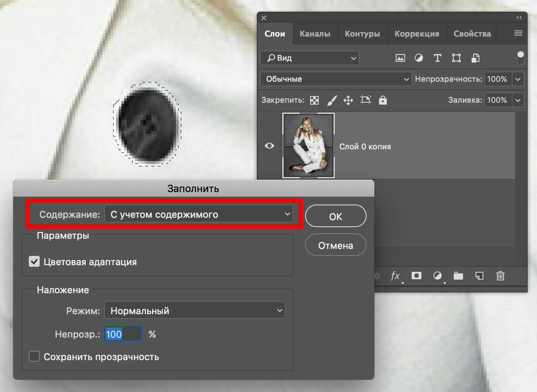The width and height of the screenshot is (537, 392).
Task: Switch to the Коррекция tab
Action: 417,34
